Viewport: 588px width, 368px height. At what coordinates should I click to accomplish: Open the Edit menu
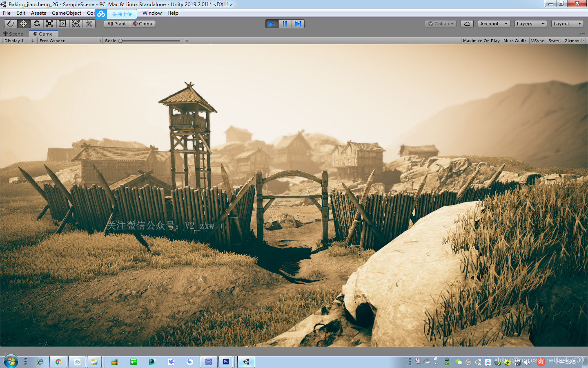click(x=21, y=13)
